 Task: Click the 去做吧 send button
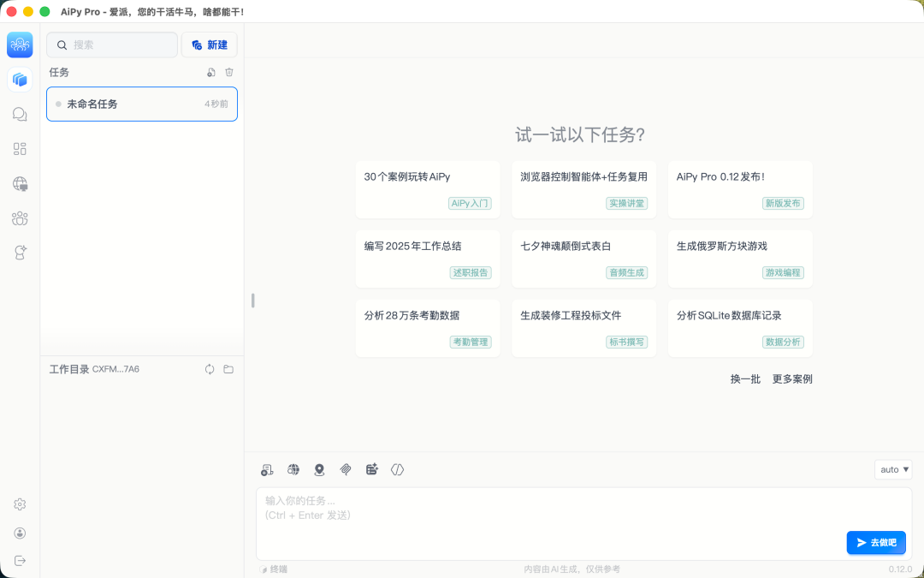tap(876, 543)
